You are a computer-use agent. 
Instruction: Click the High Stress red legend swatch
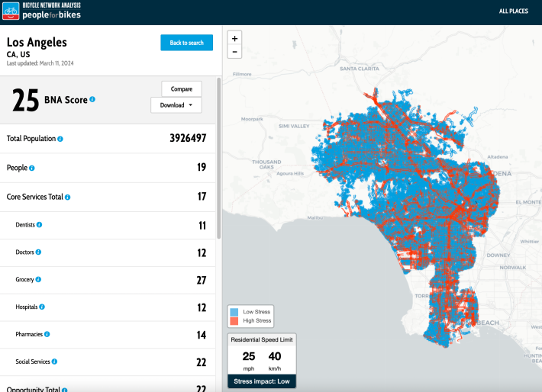click(x=234, y=321)
